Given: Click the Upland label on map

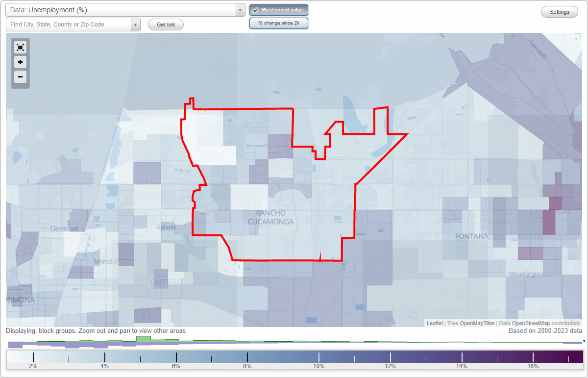Looking at the screenshot, I should point(166,227).
